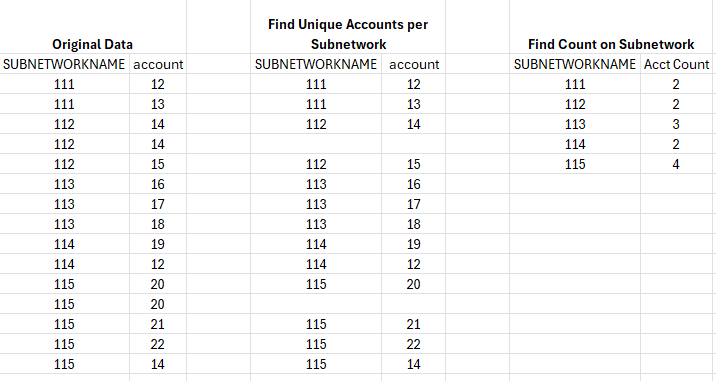This screenshot has width=716, height=381.
Task: Select subnetwork 114 beside account 19 in Original Data
Action: point(64,244)
